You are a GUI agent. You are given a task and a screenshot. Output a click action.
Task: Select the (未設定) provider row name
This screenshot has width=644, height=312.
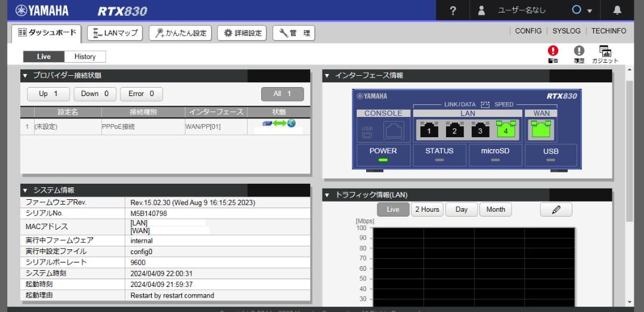(45, 127)
